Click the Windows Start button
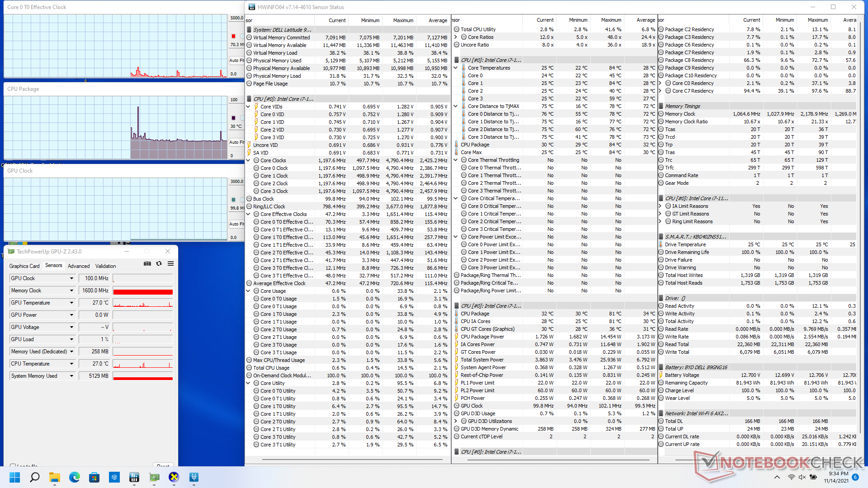The width and height of the screenshot is (868, 488). pyautogui.click(x=15, y=477)
